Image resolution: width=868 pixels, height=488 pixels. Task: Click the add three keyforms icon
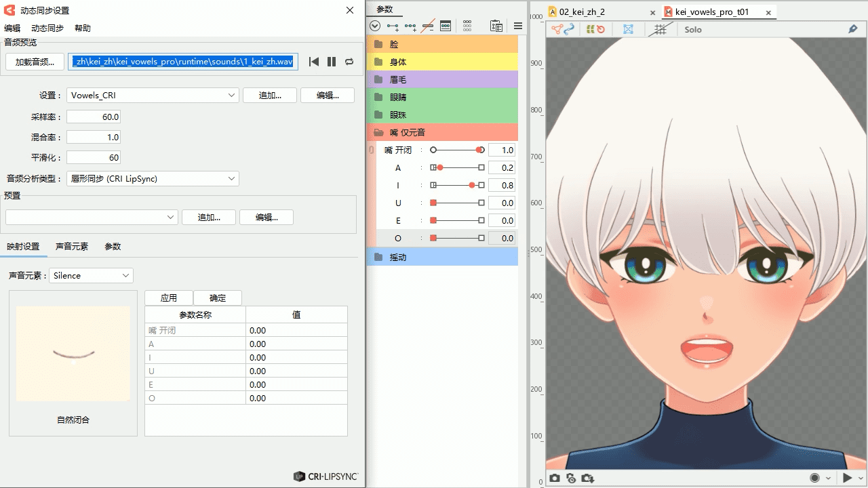[410, 26]
